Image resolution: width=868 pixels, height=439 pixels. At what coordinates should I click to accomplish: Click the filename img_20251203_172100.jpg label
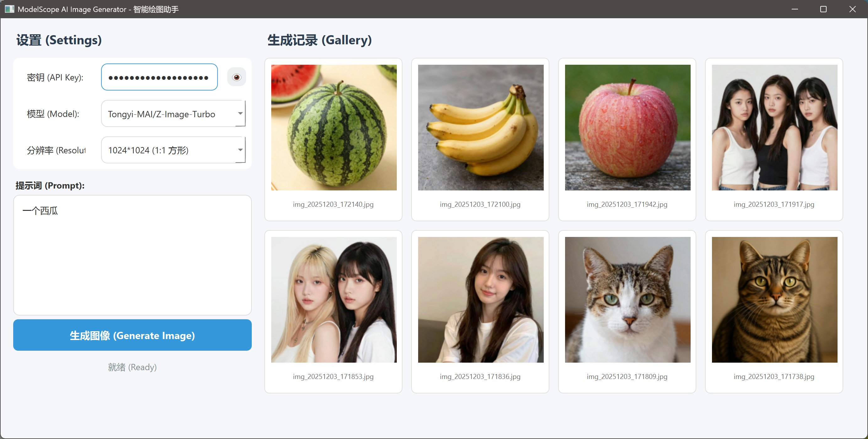[x=480, y=204]
